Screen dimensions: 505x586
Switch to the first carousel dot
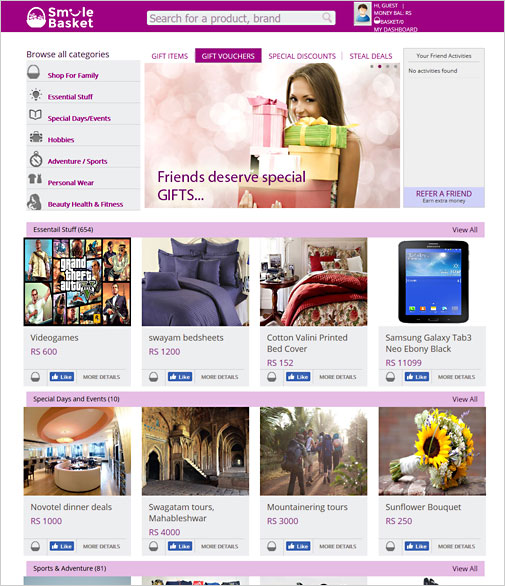point(372,67)
